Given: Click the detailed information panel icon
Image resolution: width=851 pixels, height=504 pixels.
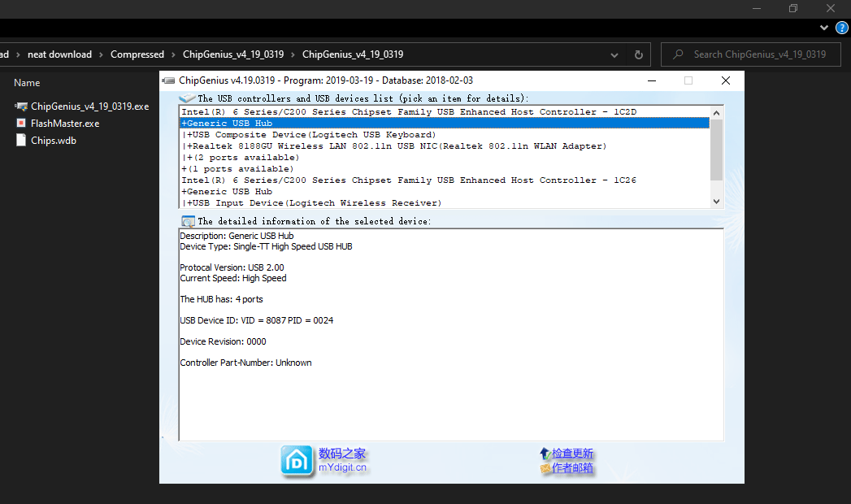Looking at the screenshot, I should click(x=188, y=221).
